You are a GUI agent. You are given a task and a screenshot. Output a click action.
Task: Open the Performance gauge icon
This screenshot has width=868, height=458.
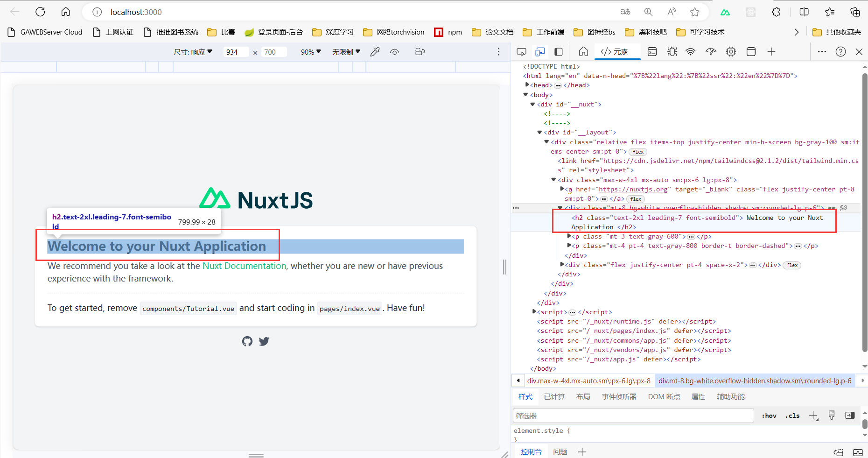pyautogui.click(x=711, y=52)
